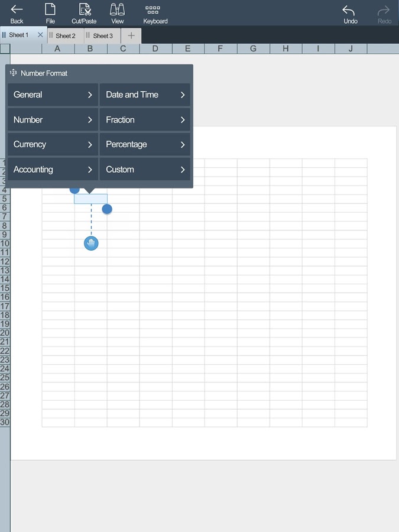Open the File menu icon

[x=50, y=9]
